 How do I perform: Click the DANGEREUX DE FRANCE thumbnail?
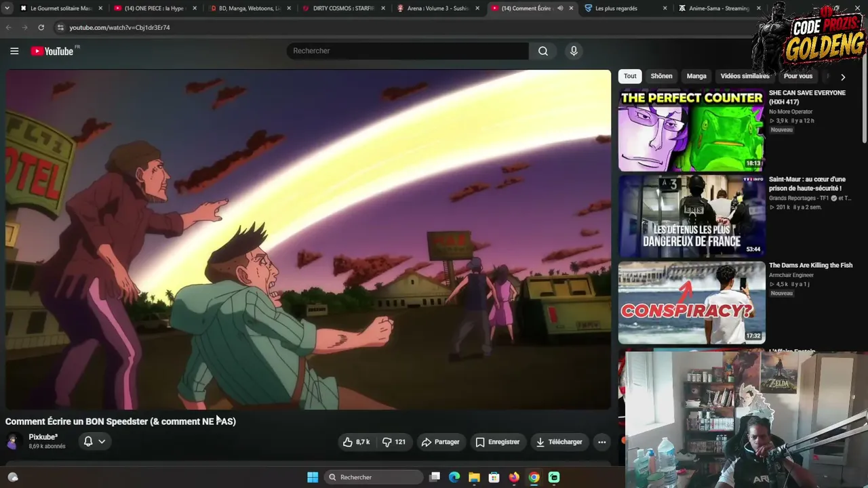click(x=692, y=216)
